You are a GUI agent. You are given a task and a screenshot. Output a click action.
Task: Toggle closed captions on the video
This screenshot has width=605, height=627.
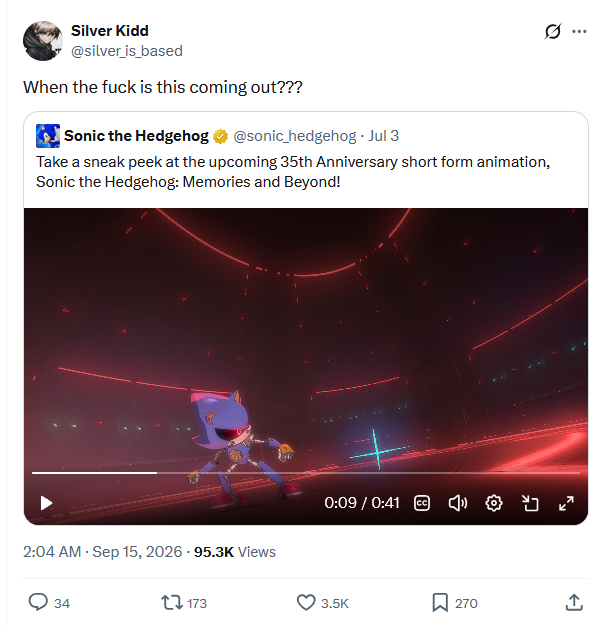[422, 503]
